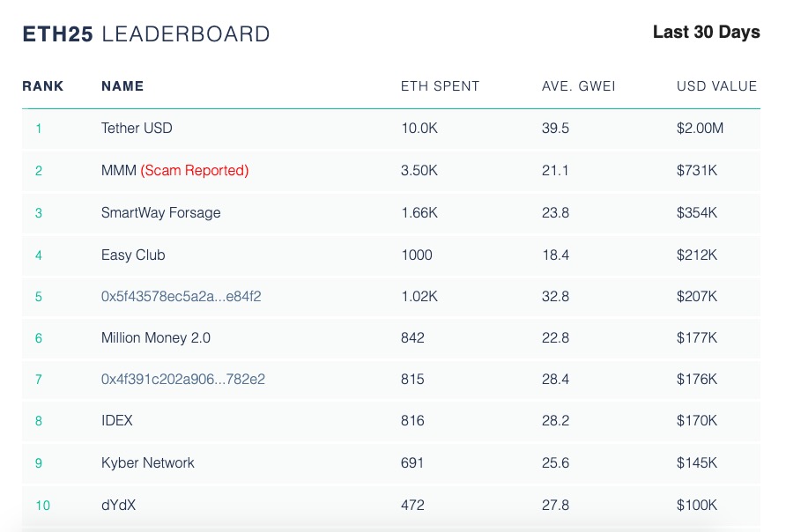Select the IDEX entry

[x=117, y=421]
